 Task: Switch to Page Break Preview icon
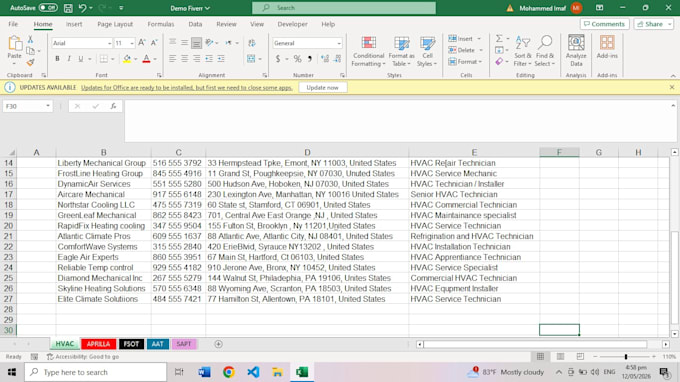580,356
